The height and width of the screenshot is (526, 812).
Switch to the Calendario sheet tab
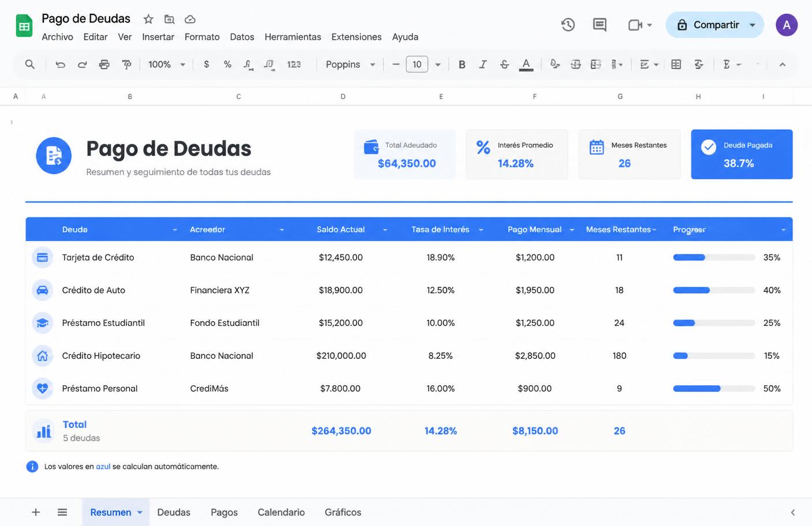coord(281,512)
